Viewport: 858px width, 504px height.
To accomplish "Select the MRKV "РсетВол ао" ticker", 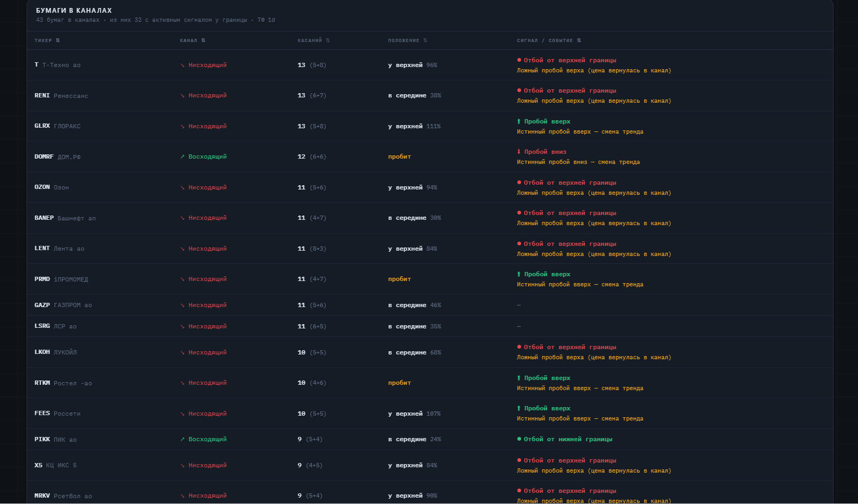I will [63, 496].
